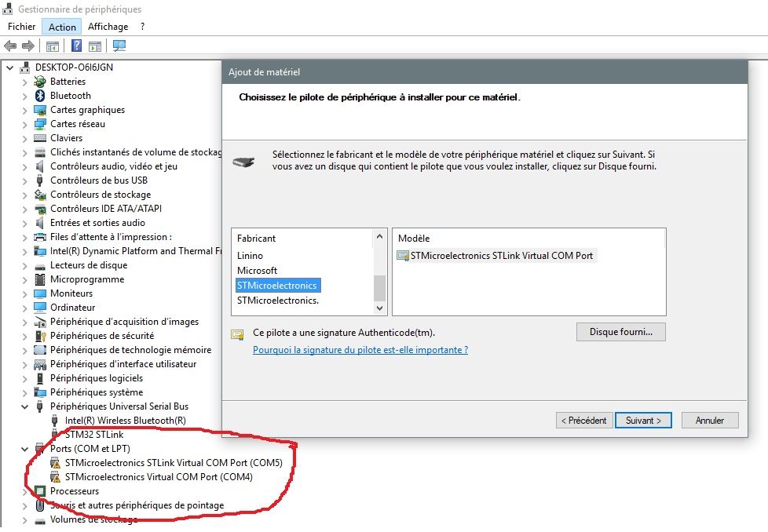768x532 pixels.
Task: Click the Contrôleurs audio, vidéo et jeu icon
Action: pyautogui.click(x=40, y=166)
